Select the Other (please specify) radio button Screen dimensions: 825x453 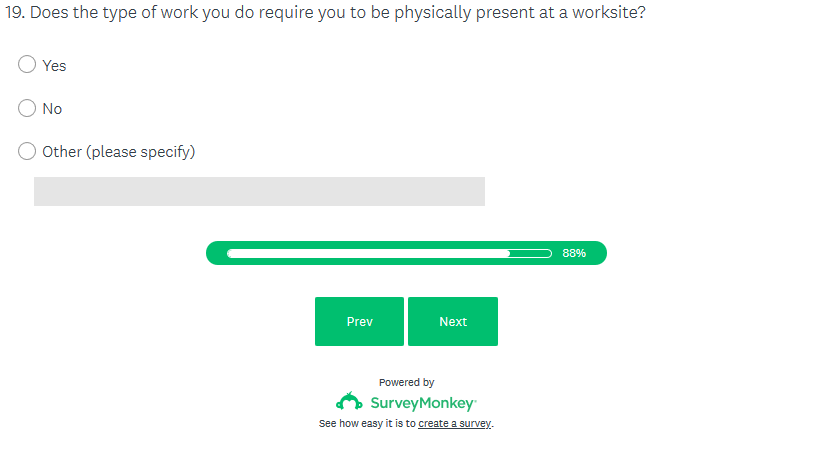27,152
